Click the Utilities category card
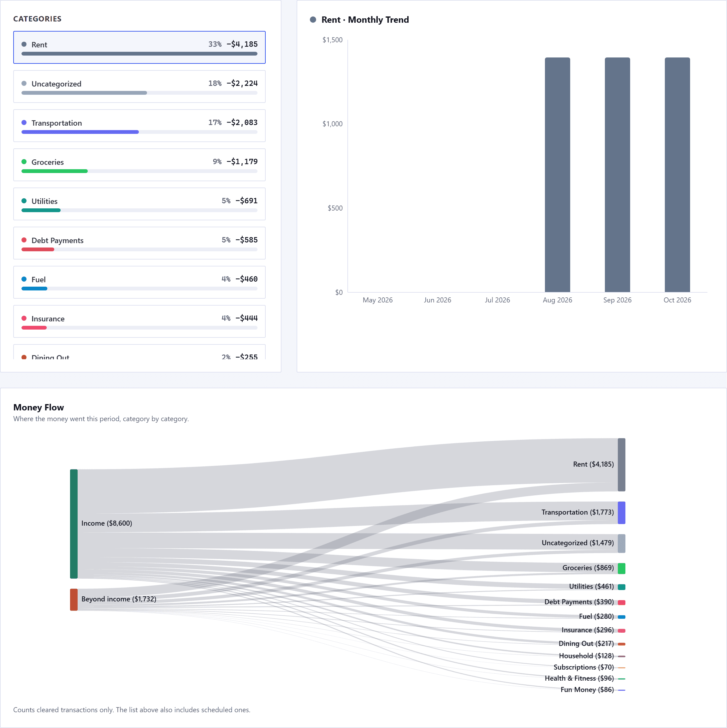The height and width of the screenshot is (728, 727). coord(139,204)
